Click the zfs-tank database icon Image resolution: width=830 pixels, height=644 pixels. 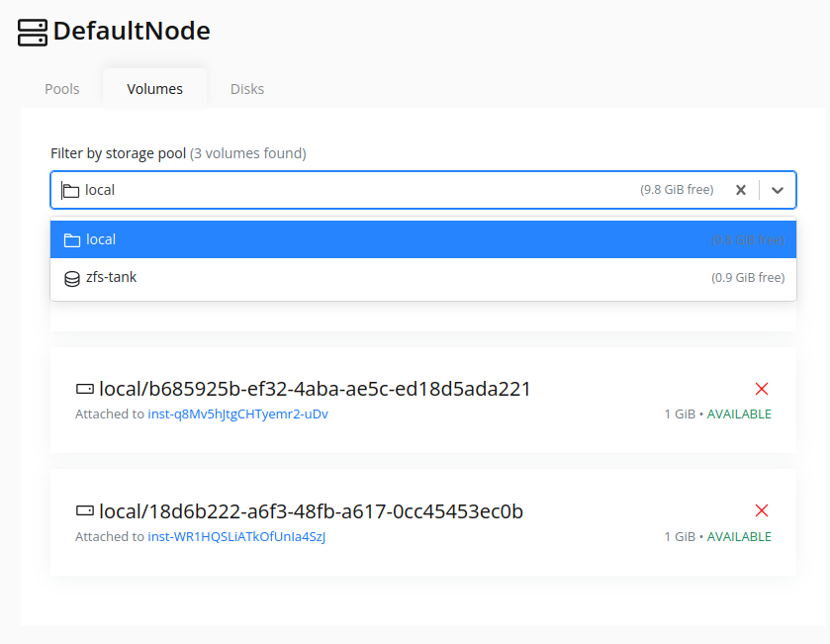coord(72,278)
